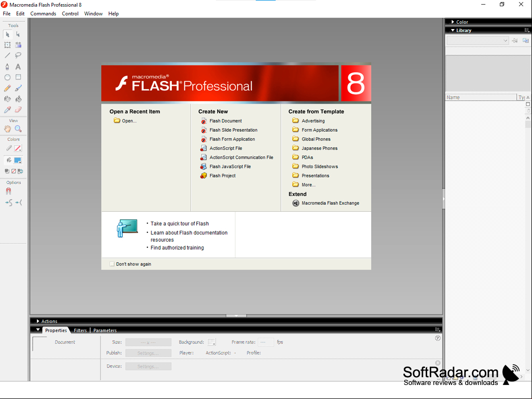Click the New library panel icon
The image size is (532, 399).
point(526,40)
